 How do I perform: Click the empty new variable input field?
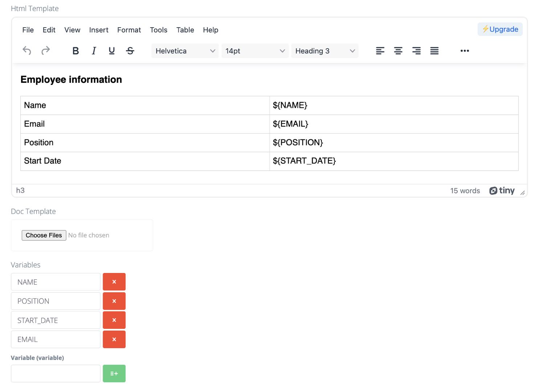click(56, 373)
